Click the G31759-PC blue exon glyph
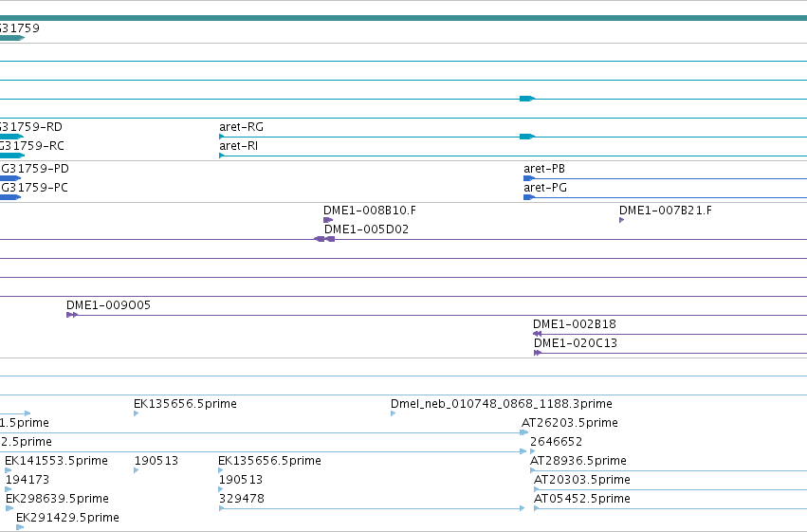 10,197
